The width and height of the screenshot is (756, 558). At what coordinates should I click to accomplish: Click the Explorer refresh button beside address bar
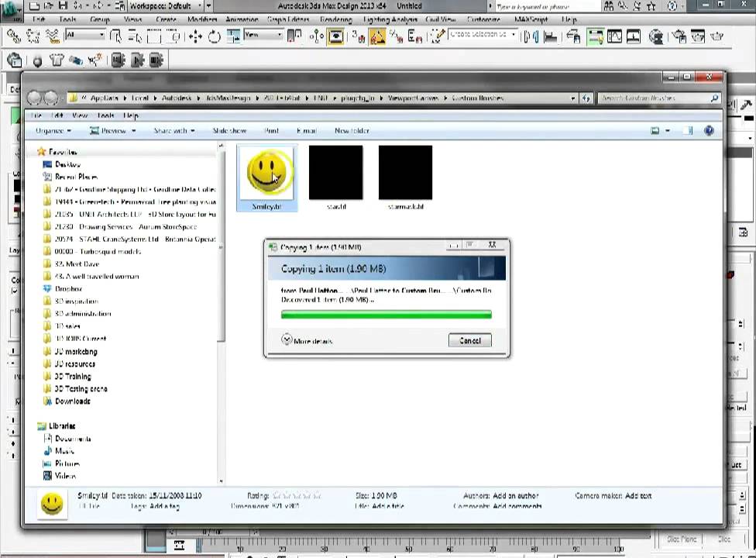[586, 98]
